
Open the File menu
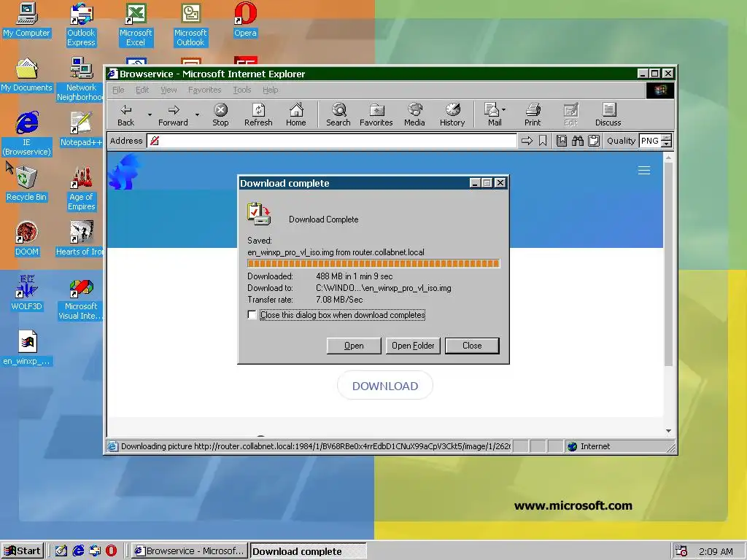click(x=118, y=90)
